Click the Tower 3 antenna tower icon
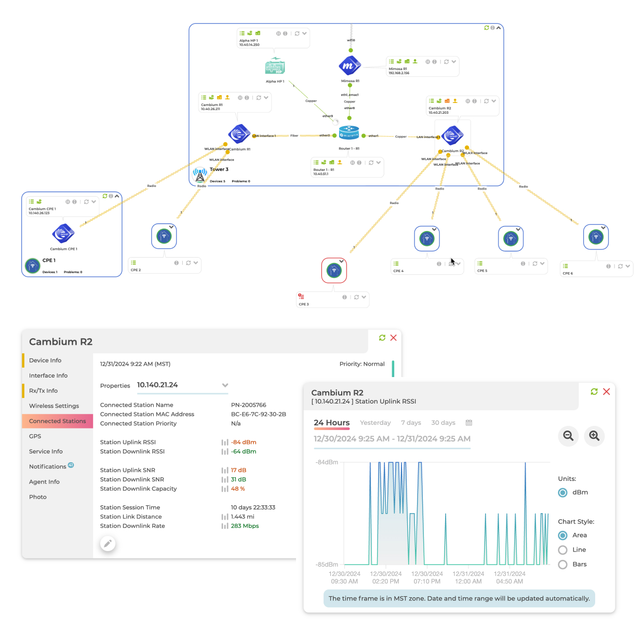Viewport: 644px width, 644px height. point(199,175)
